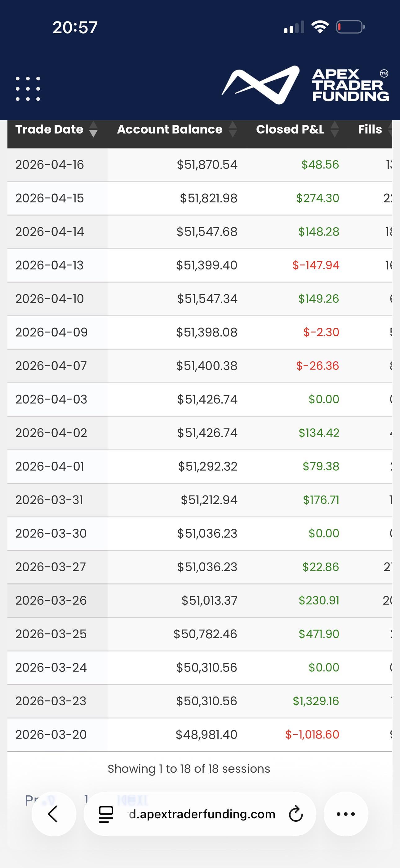
Task: Sort by Trade Date using its sort arrows
Action: pos(93,130)
